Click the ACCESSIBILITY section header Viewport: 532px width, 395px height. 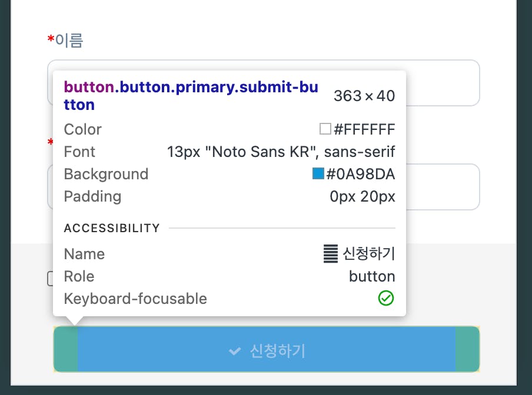click(x=112, y=228)
